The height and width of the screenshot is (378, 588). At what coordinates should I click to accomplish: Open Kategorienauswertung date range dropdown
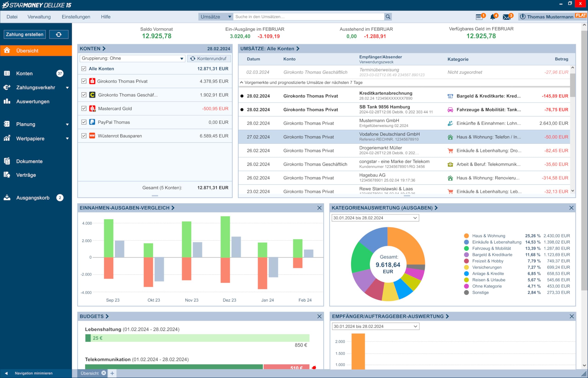click(x=375, y=218)
